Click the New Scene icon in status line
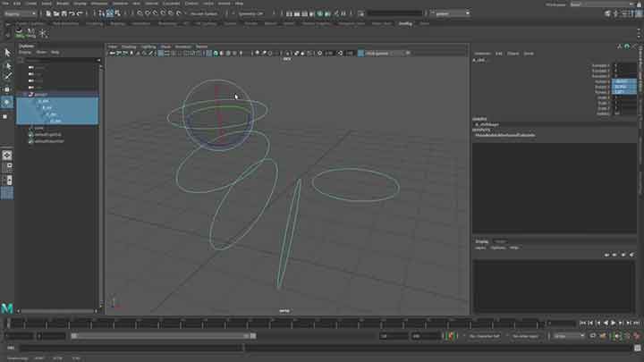644x362 pixels. 48,13
